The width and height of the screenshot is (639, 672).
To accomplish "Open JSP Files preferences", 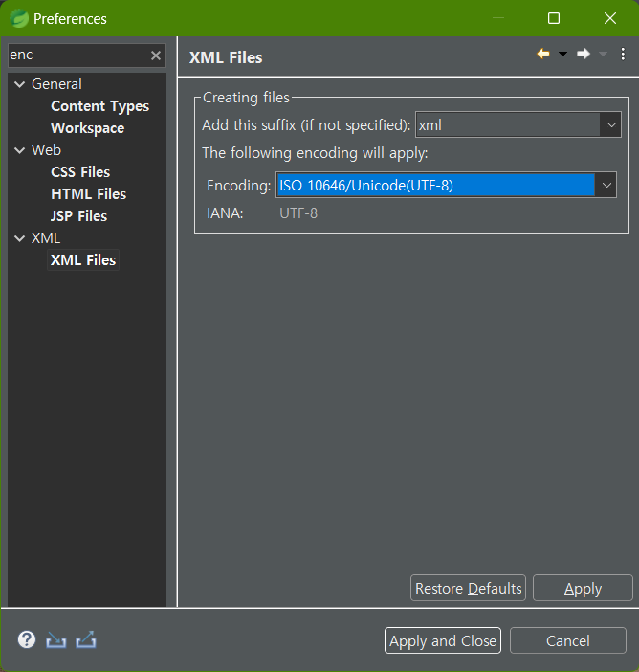I will [x=78, y=216].
